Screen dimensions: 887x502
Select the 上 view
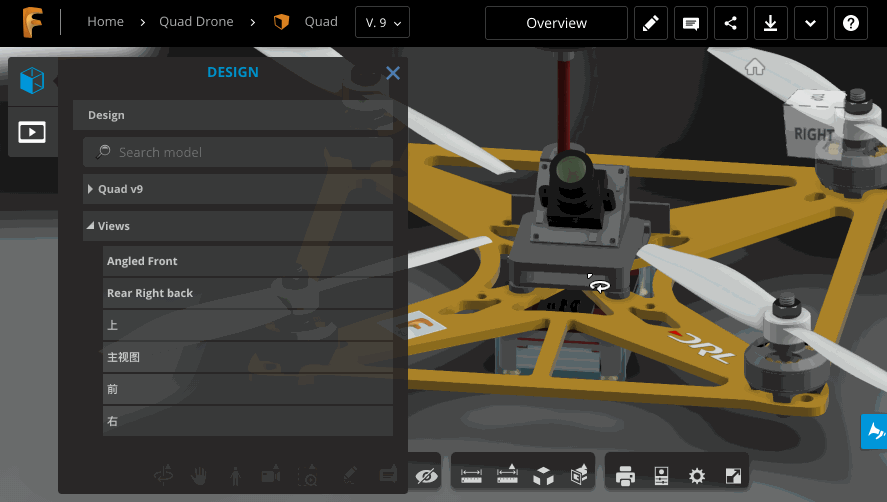point(248,325)
